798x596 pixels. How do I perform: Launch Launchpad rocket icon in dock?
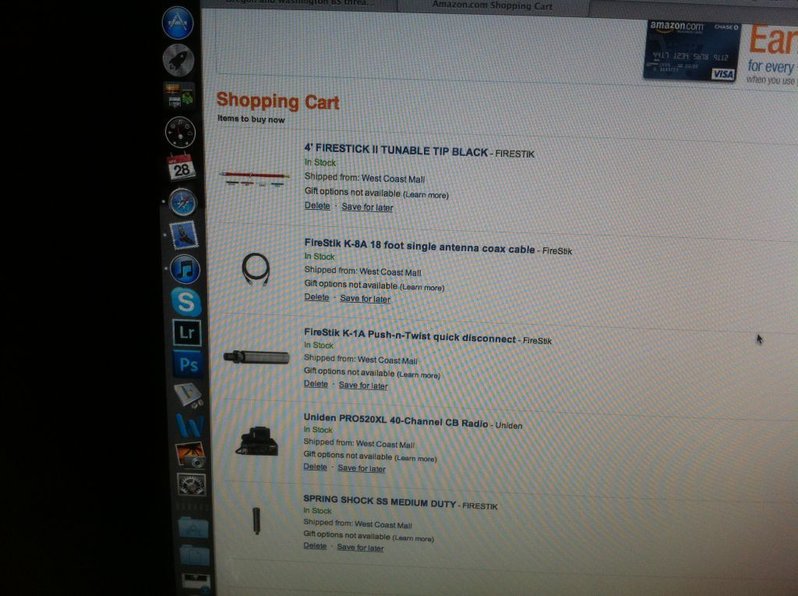click(179, 60)
